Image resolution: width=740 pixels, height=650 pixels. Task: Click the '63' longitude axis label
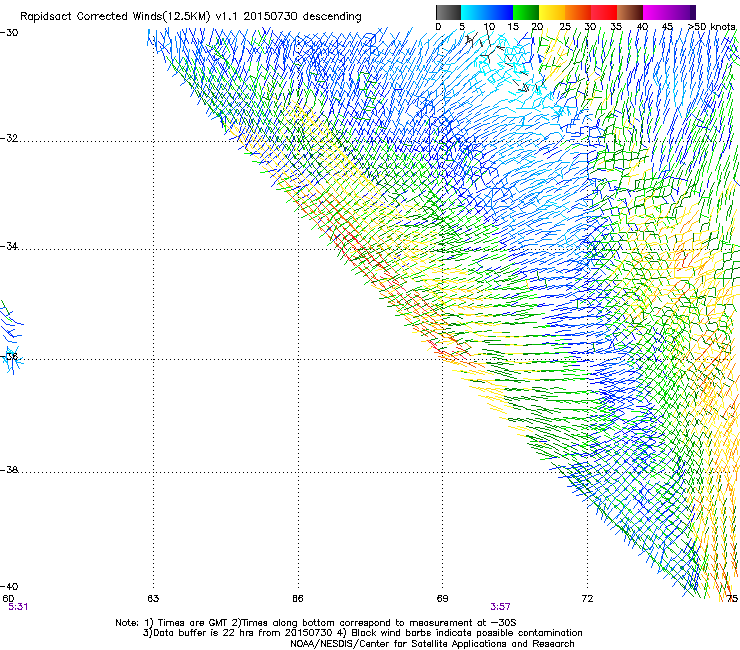point(153,599)
